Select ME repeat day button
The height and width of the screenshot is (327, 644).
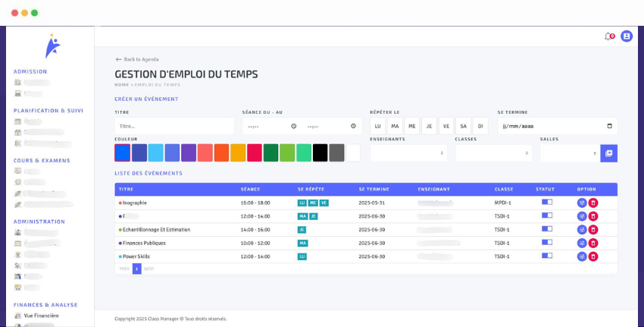click(x=412, y=126)
